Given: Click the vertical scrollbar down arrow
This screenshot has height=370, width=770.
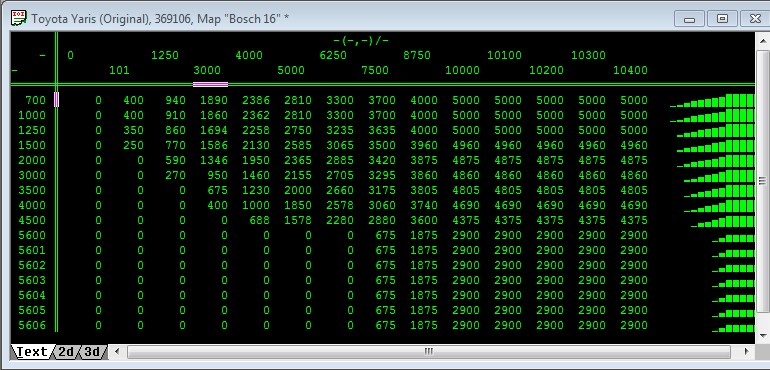Looking at the screenshot, I should click(x=763, y=336).
